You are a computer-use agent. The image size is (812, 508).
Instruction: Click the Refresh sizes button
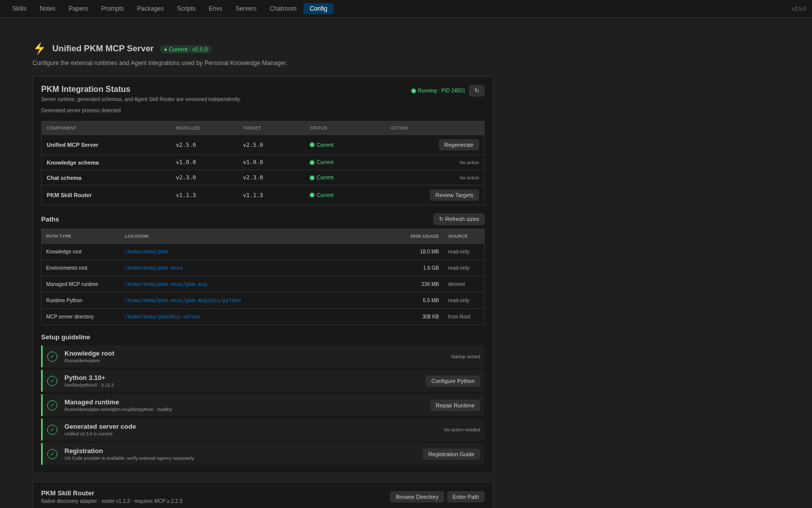pos(459,219)
